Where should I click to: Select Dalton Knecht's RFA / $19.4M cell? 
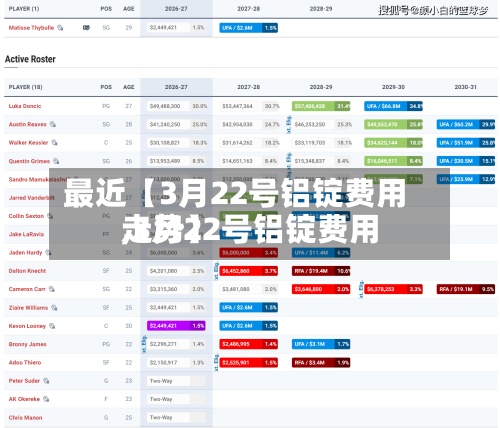point(321,271)
